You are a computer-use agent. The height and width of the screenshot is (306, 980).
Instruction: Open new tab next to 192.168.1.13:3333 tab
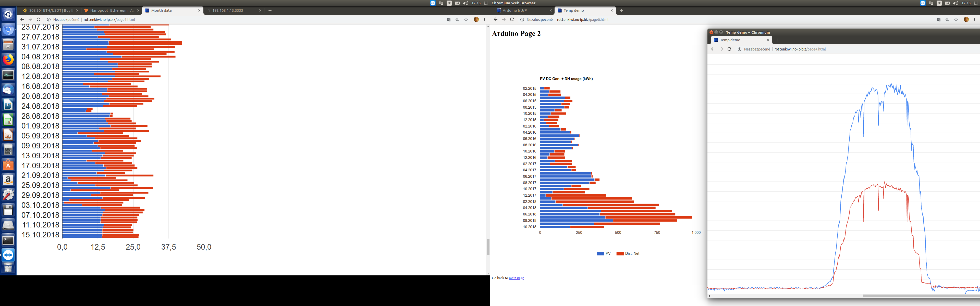(x=270, y=10)
